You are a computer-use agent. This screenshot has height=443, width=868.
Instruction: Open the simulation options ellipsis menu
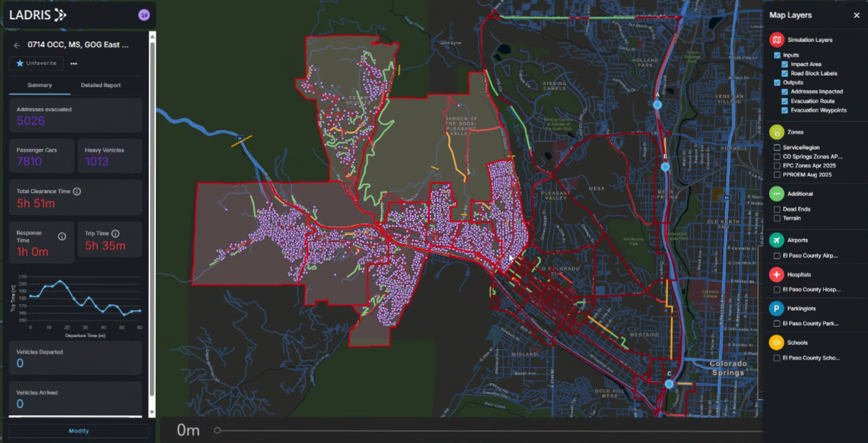(x=73, y=63)
